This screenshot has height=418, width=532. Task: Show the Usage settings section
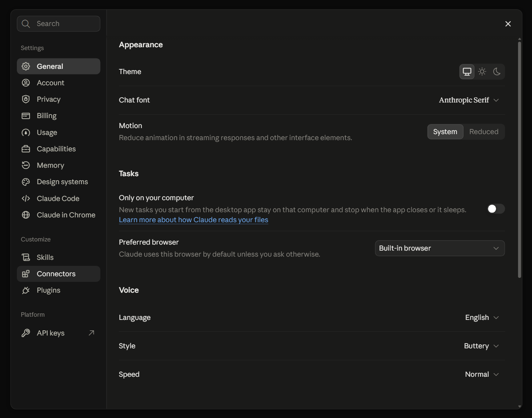pos(58,132)
